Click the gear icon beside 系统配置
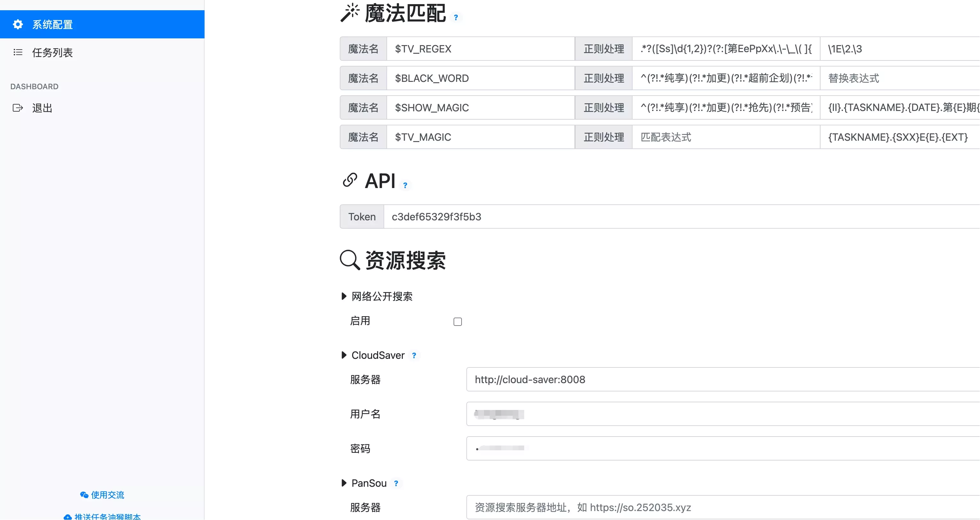 pyautogui.click(x=18, y=24)
